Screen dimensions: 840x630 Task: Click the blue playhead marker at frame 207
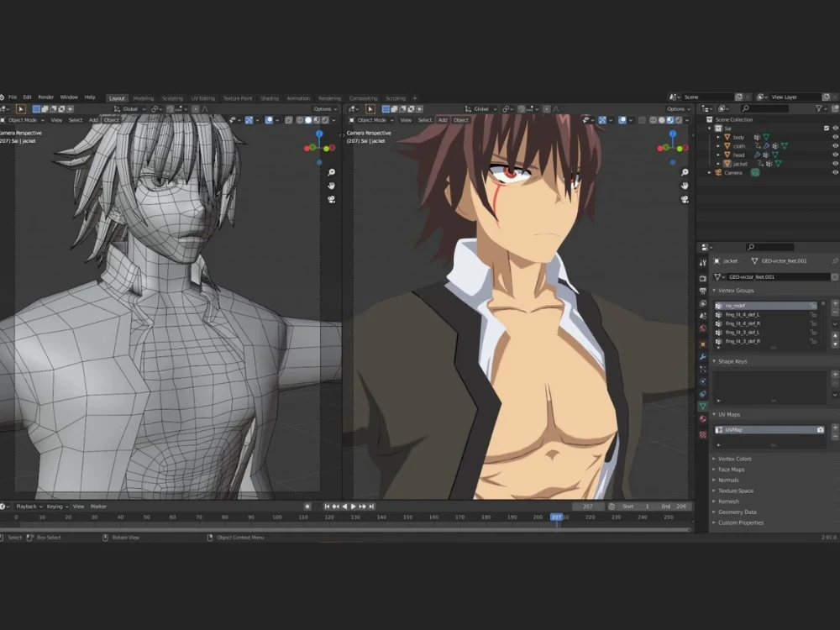556,517
